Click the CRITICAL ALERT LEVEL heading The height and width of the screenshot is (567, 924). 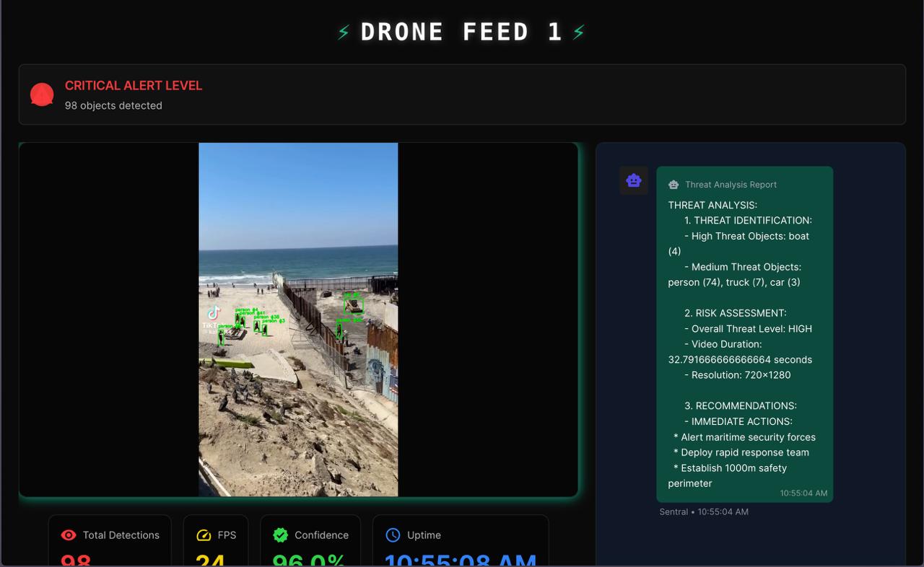click(134, 85)
